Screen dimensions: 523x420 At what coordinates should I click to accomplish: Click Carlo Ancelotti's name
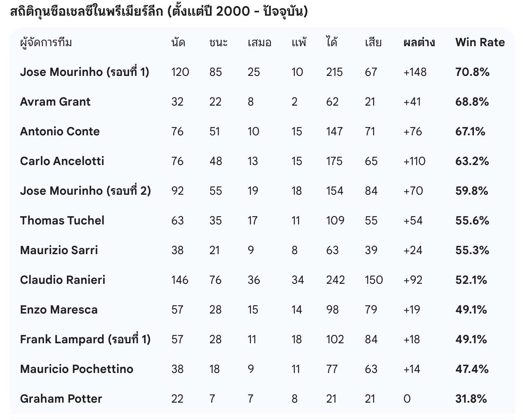point(62,161)
